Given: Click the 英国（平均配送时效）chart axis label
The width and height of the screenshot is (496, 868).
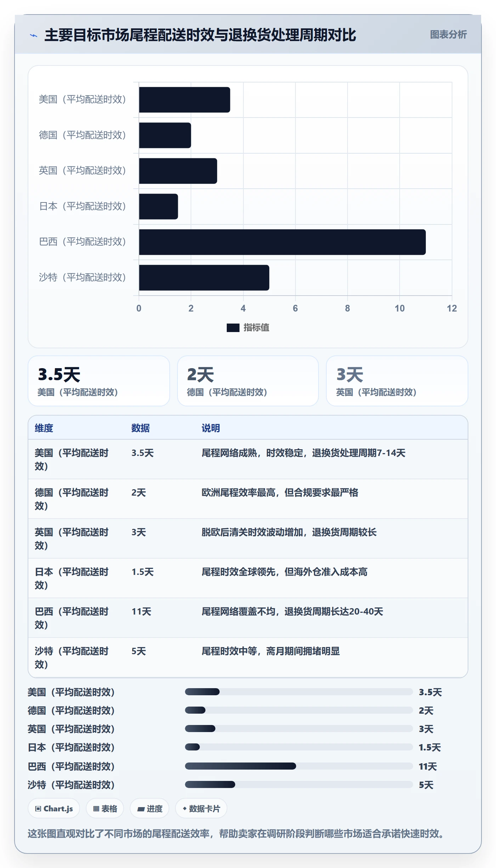Looking at the screenshot, I should pos(83,170).
